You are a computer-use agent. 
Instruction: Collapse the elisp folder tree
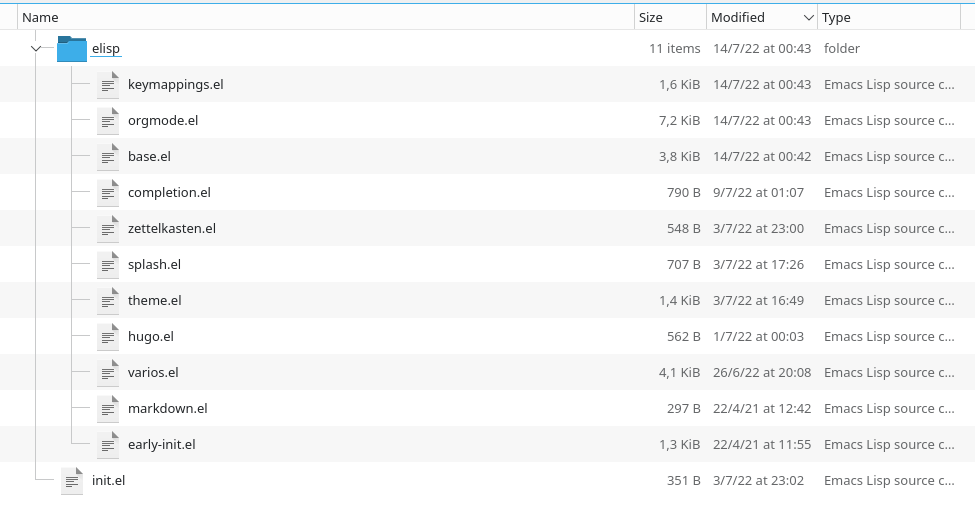pyautogui.click(x=36, y=48)
